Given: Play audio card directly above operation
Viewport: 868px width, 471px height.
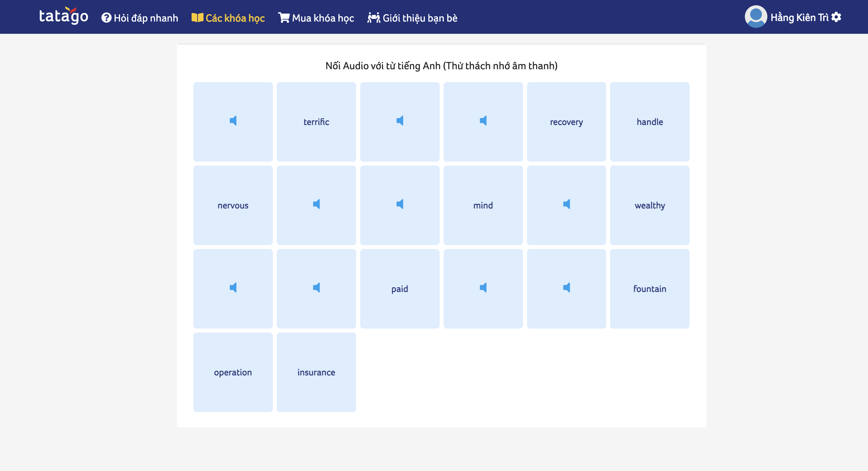Looking at the screenshot, I should pos(233,288).
